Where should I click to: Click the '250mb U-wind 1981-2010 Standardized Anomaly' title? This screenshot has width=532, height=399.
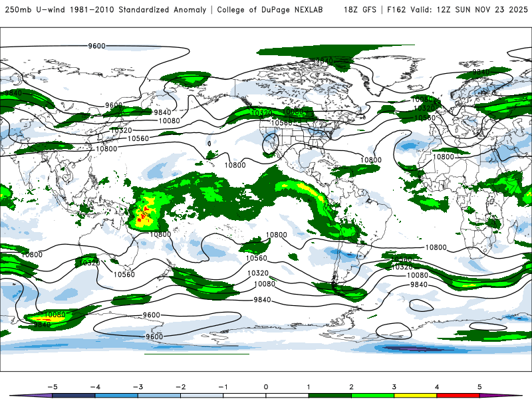106,10
